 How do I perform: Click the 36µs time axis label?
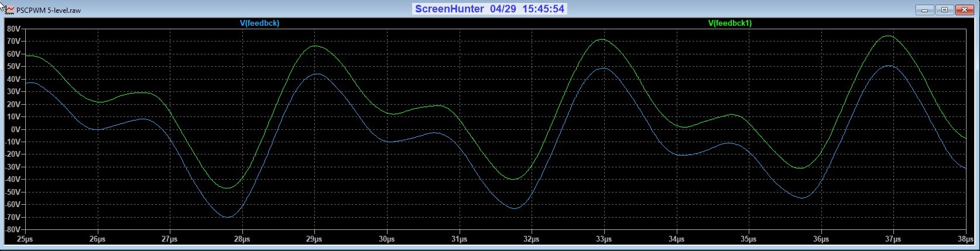[821, 239]
